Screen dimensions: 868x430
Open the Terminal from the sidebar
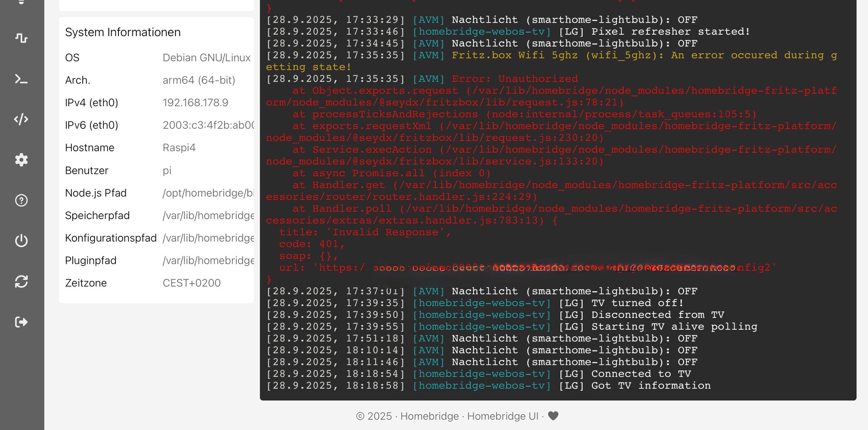click(21, 79)
